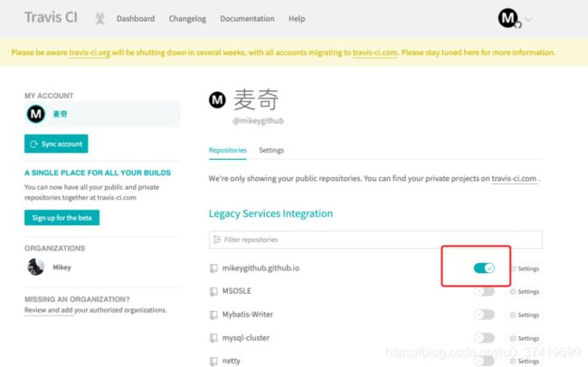This screenshot has width=588, height=367.
Task: Click the A Single Place For All Your Builds heading
Action: [x=98, y=173]
